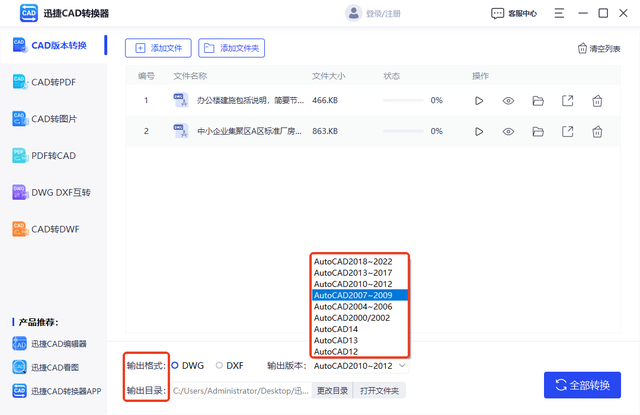Click the 编号 column header
The height and width of the screenshot is (415, 640).
tap(146, 76)
